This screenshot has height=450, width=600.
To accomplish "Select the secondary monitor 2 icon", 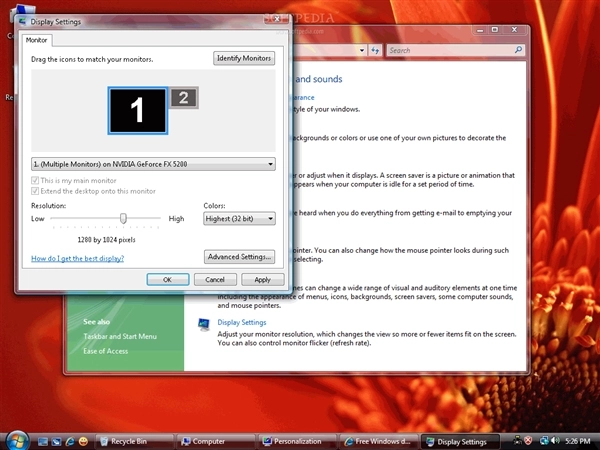I will (x=184, y=97).
